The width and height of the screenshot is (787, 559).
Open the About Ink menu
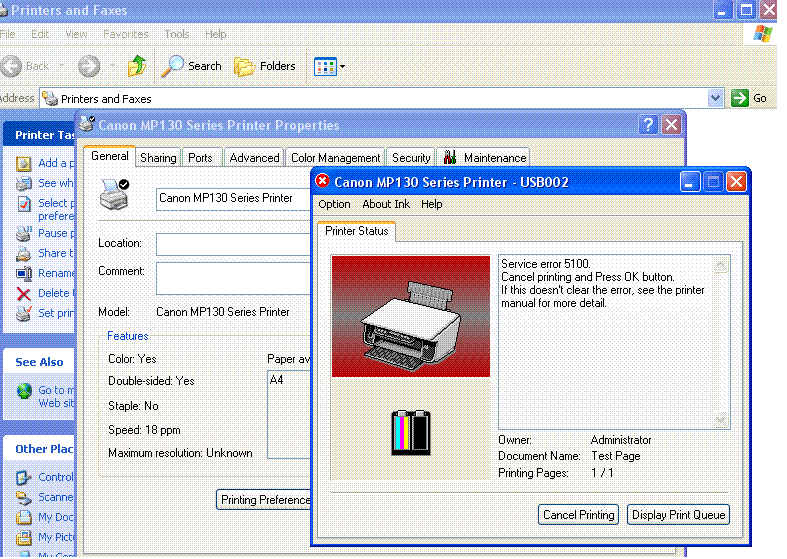pos(386,204)
